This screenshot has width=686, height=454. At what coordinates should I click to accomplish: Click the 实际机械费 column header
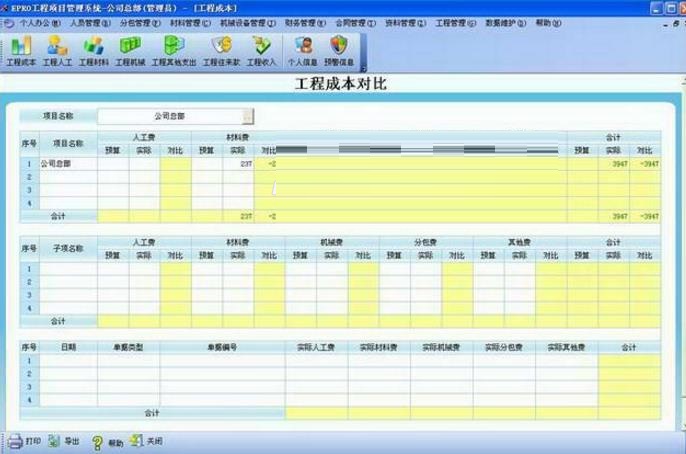[441, 347]
